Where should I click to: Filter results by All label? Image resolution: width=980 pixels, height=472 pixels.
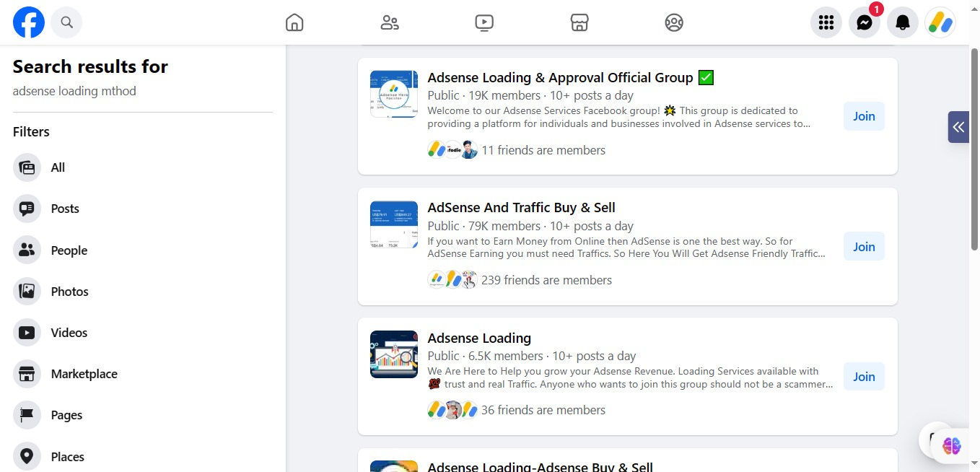[x=58, y=167]
